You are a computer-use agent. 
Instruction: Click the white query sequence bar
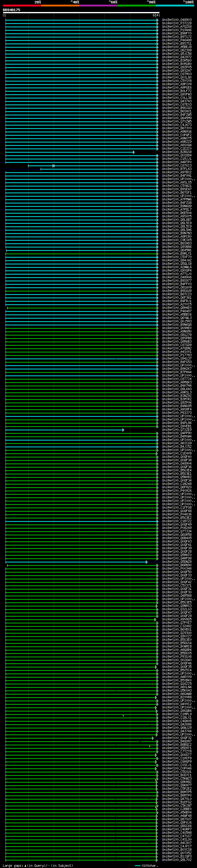click(81, 12)
